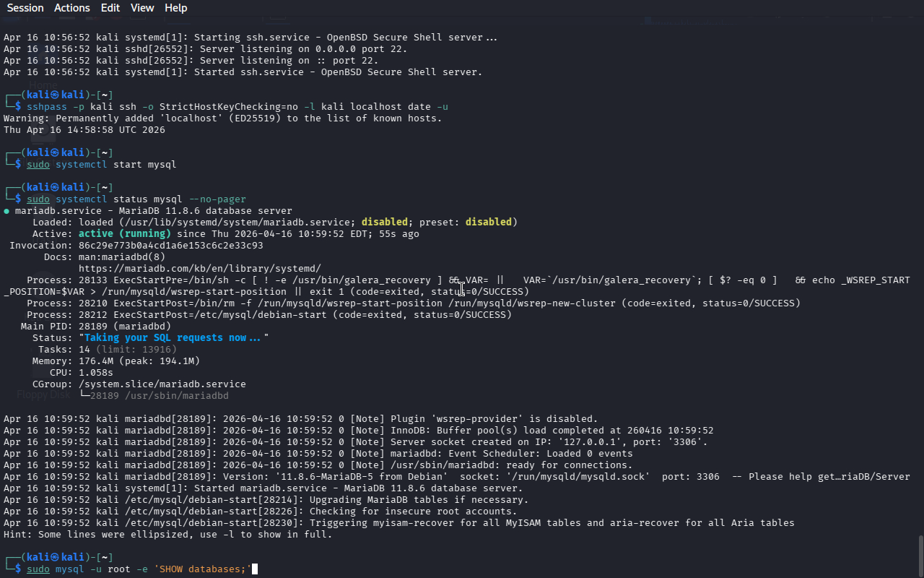Click the 'Hint: Some lines were ellipsized' line
This screenshot has height=578, width=924.
[x=167, y=535]
